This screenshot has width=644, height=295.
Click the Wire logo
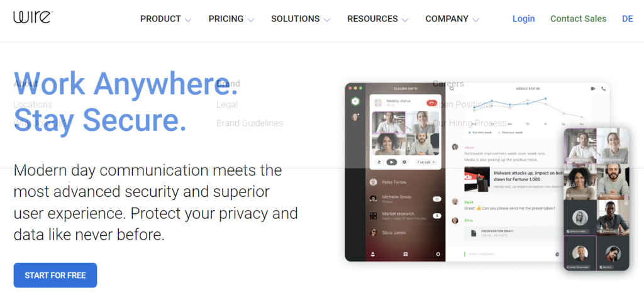point(33,17)
